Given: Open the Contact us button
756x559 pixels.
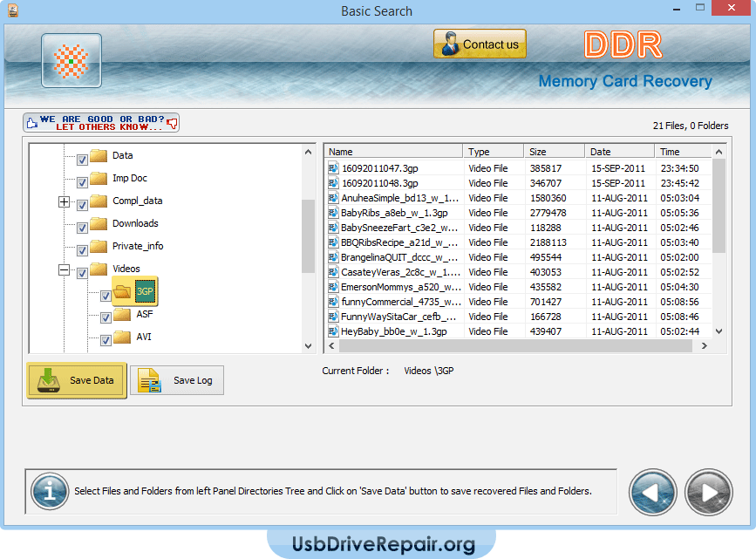Looking at the screenshot, I should (480, 44).
